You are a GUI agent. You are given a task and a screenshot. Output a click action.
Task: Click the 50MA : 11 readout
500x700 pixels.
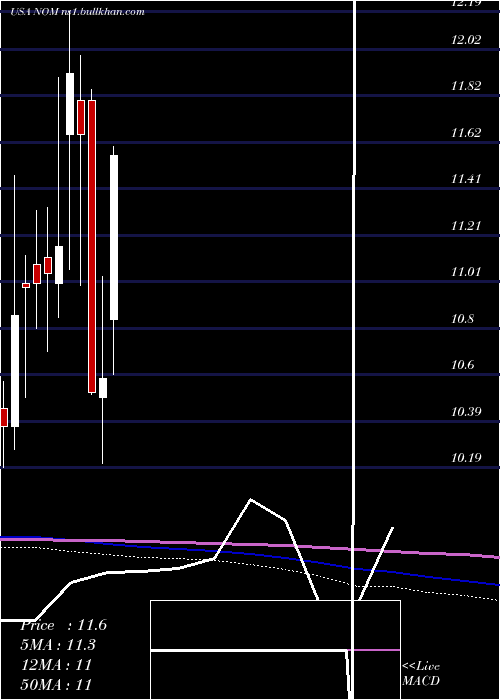coord(56,684)
